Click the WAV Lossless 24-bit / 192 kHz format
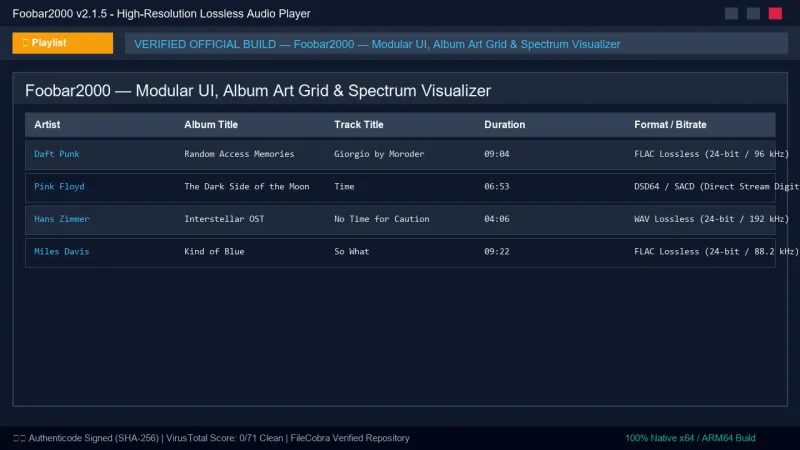The height and width of the screenshot is (450, 800). [711, 219]
